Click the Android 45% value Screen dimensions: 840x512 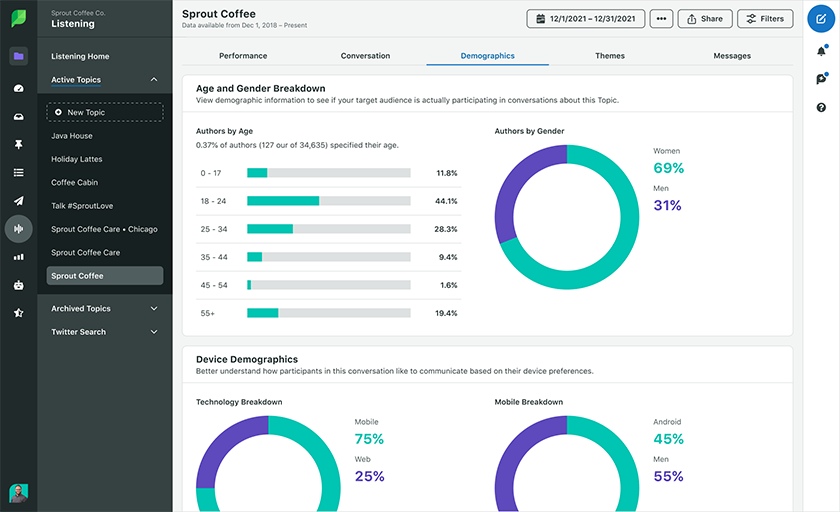click(x=669, y=439)
